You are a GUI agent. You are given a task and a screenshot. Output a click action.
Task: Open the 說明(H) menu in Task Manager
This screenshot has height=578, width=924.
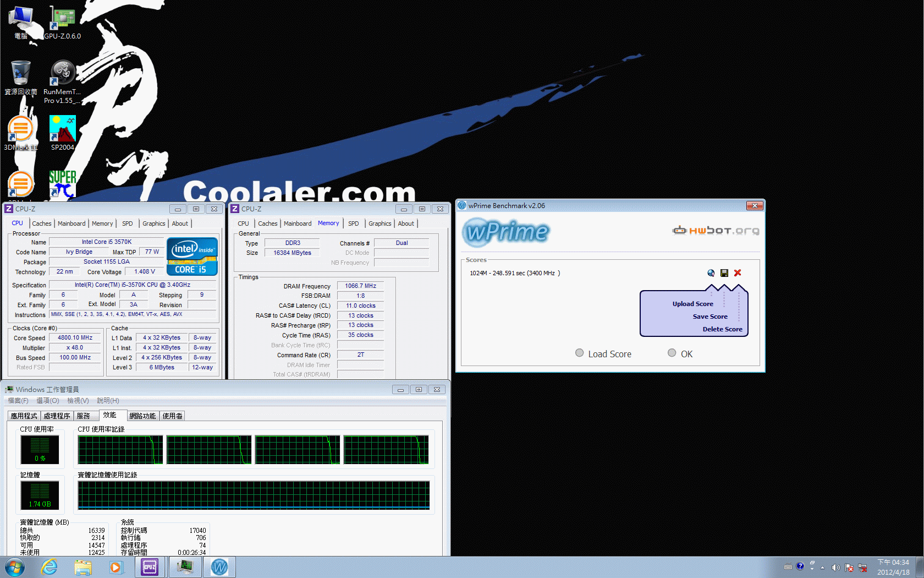pos(108,401)
